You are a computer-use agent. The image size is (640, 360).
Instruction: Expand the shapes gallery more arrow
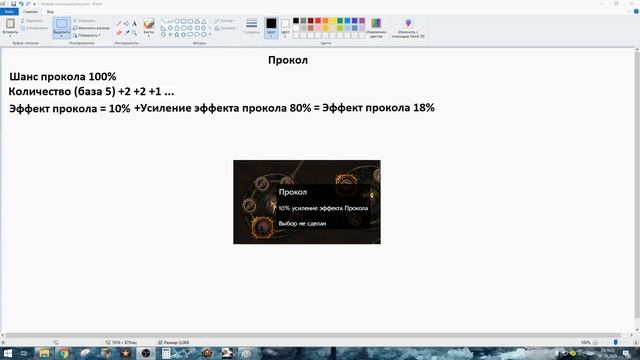pos(210,35)
